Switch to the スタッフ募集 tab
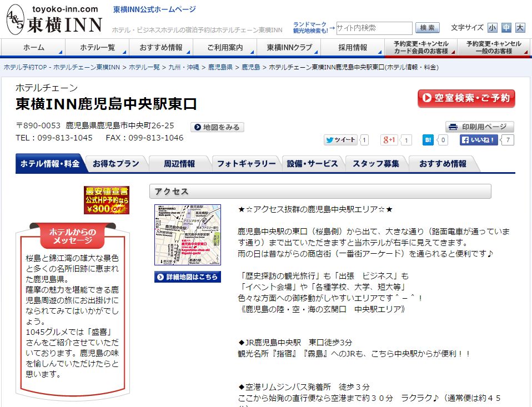 pyautogui.click(x=376, y=164)
